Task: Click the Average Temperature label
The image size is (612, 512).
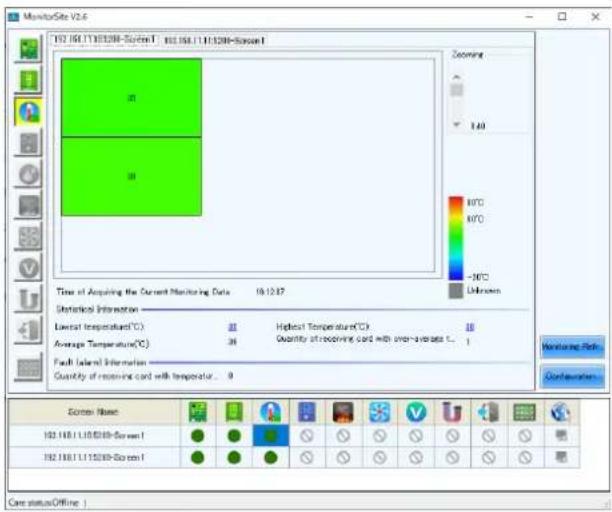Action: [x=101, y=344]
